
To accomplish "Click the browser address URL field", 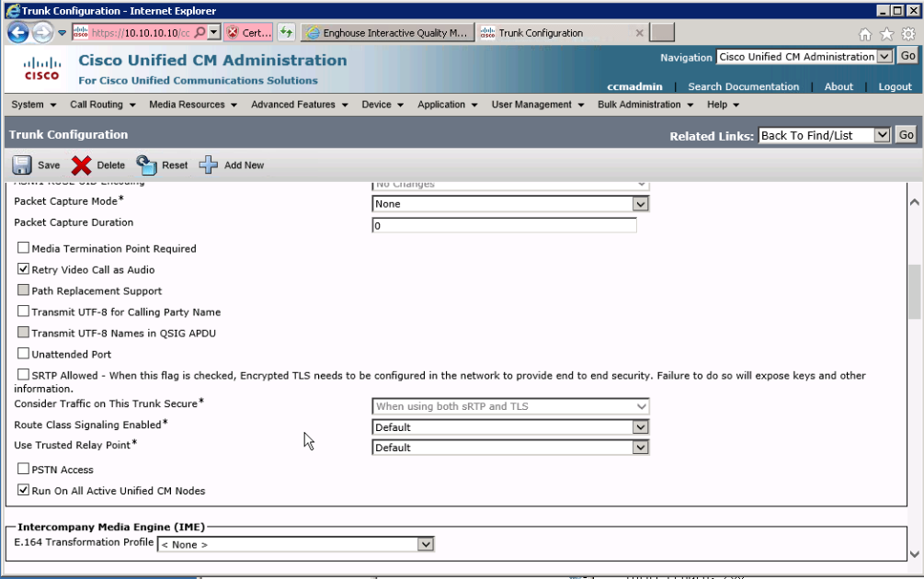I will 141,33.
